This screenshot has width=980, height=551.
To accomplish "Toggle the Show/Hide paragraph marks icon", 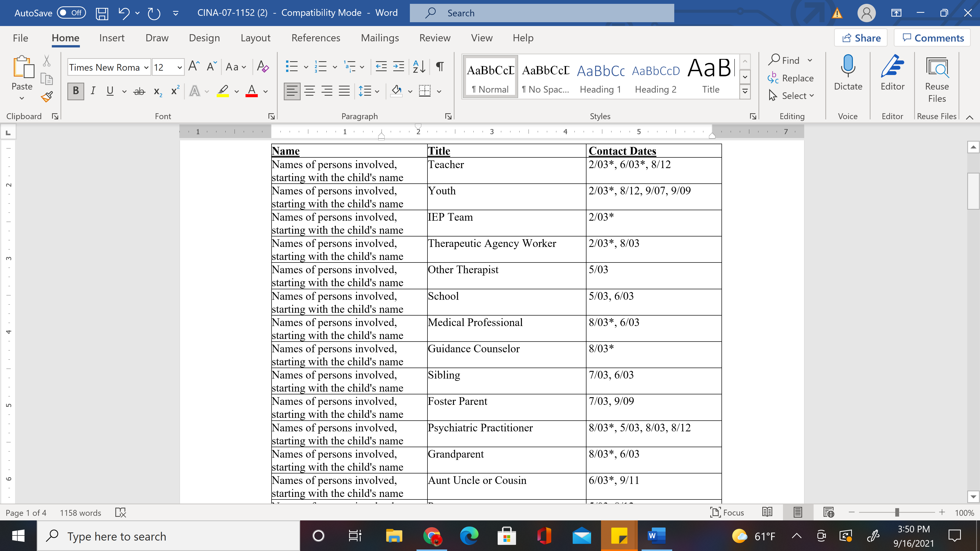I will click(x=440, y=67).
